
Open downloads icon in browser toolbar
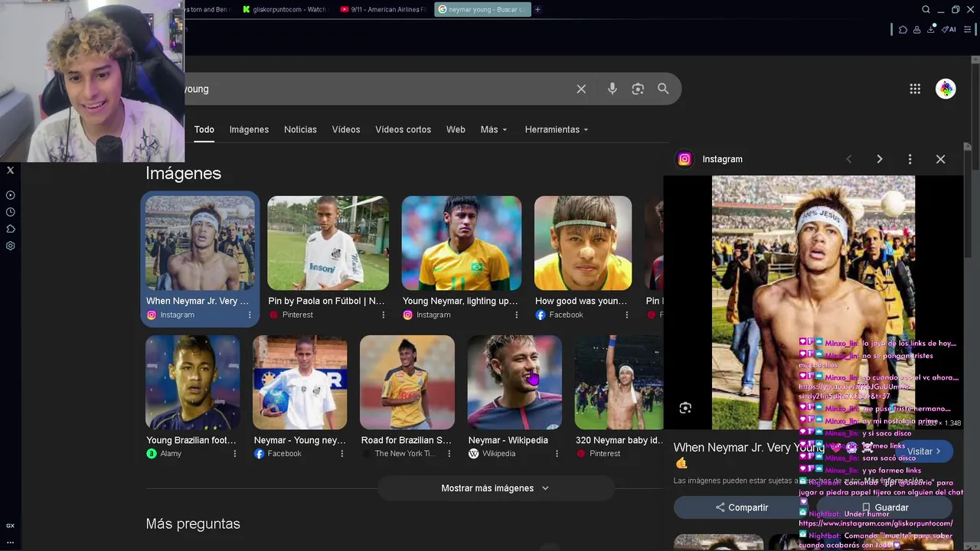point(931,29)
